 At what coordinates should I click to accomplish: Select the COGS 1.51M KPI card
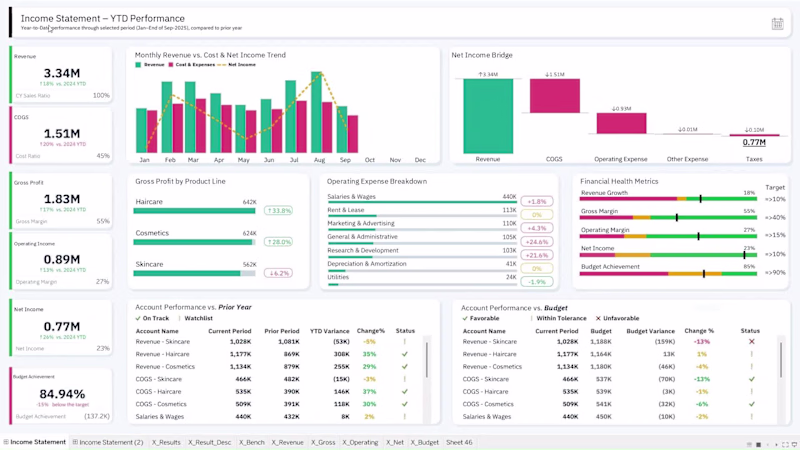61,136
